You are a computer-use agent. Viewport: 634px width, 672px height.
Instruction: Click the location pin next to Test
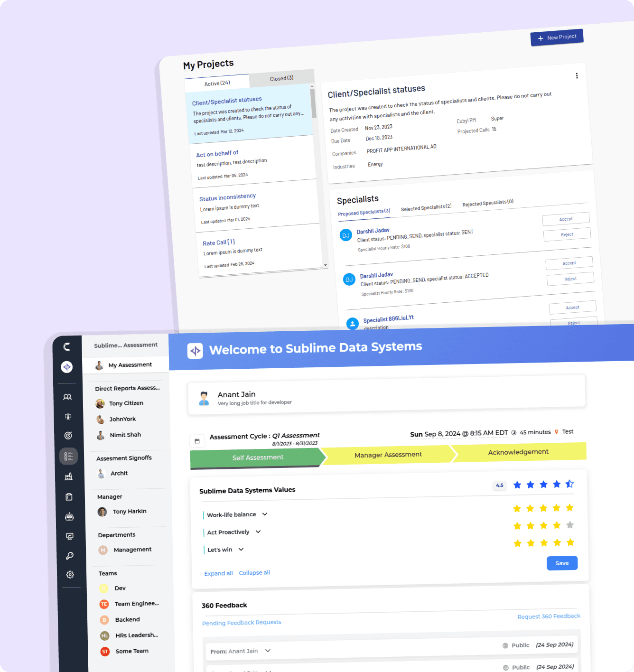coord(557,432)
